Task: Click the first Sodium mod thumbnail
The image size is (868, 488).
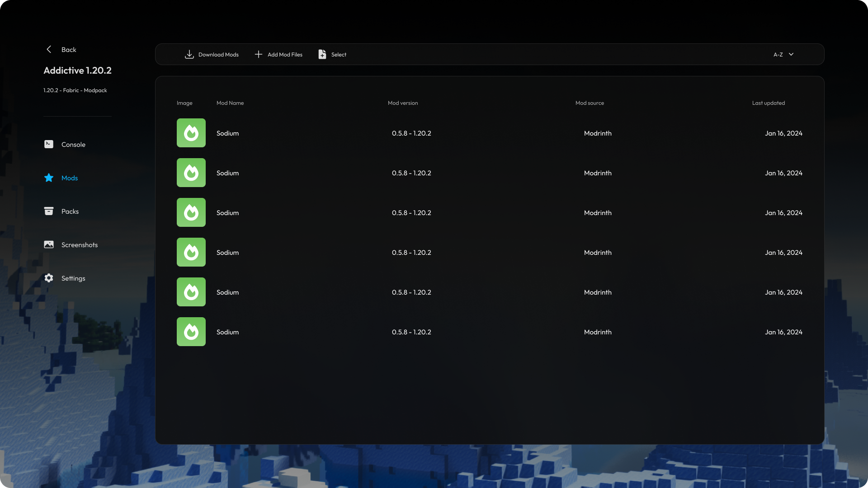Action: (191, 133)
